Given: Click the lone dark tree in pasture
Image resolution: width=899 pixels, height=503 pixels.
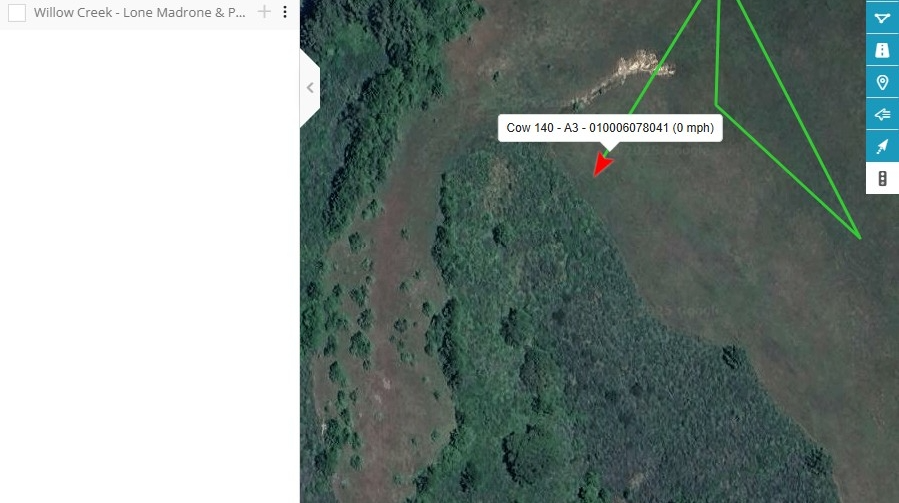Looking at the screenshot, I should (732, 356).
